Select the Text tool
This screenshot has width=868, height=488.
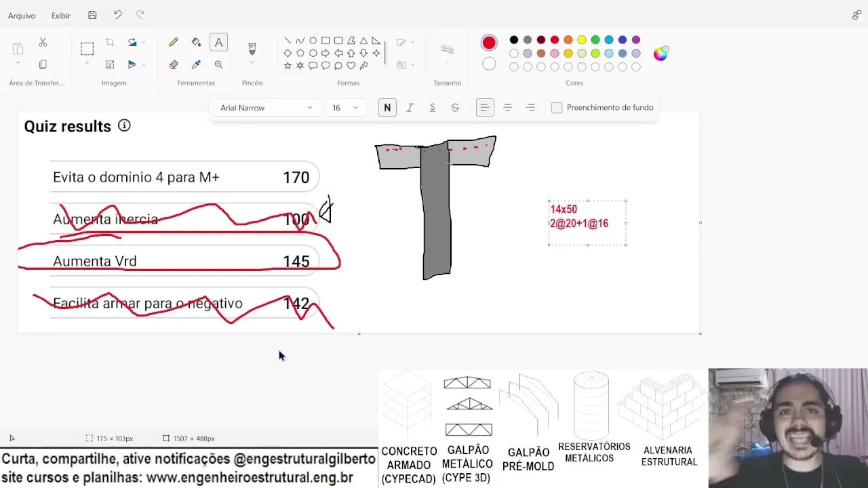[218, 42]
